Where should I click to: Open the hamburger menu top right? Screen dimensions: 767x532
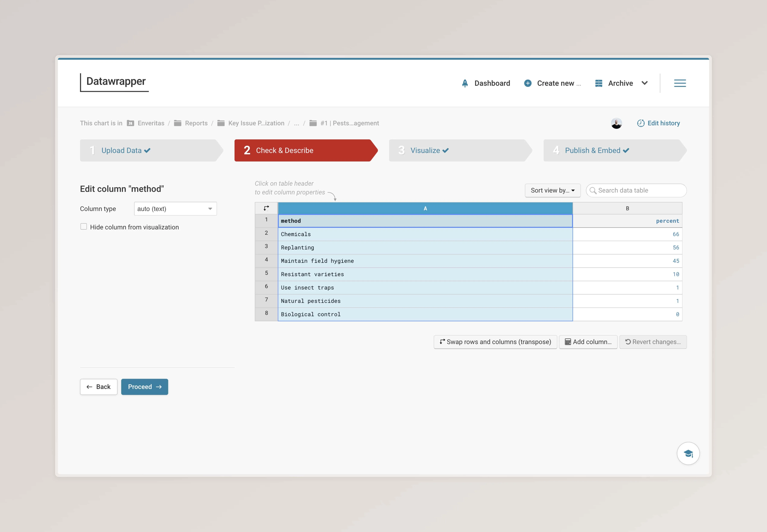pos(680,83)
